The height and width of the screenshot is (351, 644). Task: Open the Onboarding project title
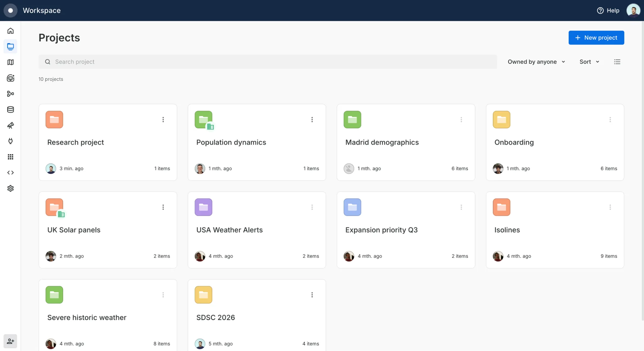514,142
